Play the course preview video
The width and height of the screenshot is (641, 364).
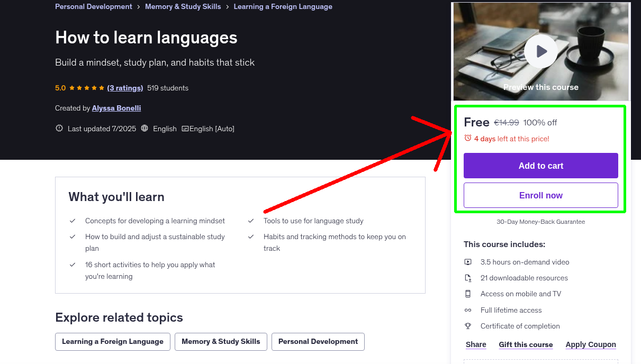coord(540,51)
